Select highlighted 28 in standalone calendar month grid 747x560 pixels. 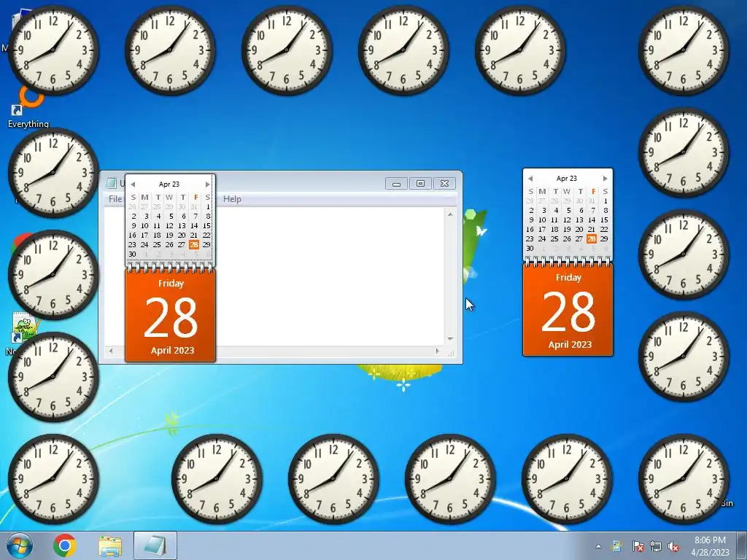pyautogui.click(x=591, y=239)
